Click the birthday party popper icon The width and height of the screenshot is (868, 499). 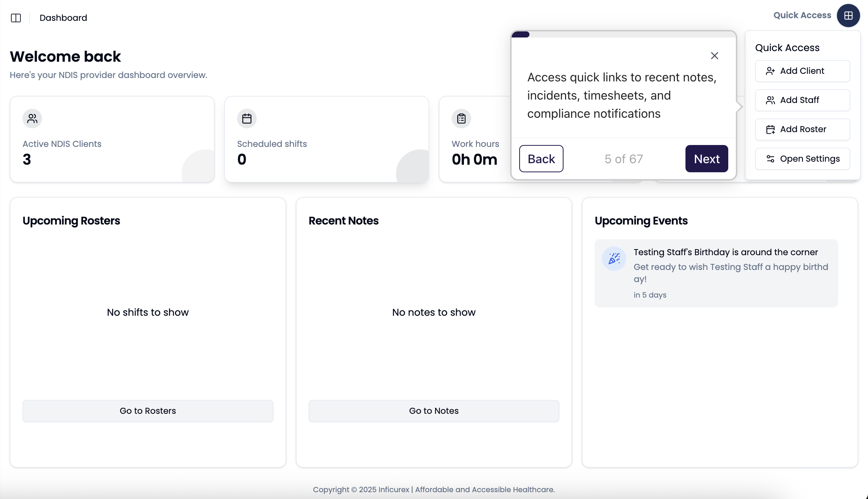614,259
